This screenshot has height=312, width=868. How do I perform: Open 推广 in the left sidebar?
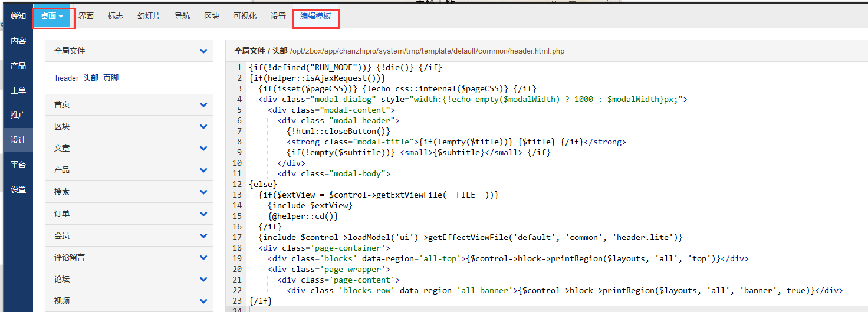point(18,115)
